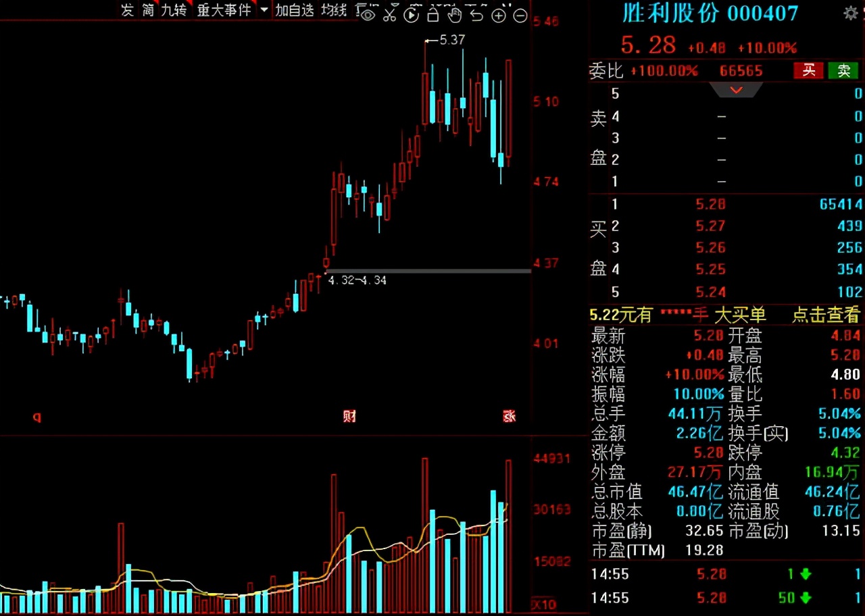Switch to the 简 tab
This screenshot has height=616, width=865.
148,11
